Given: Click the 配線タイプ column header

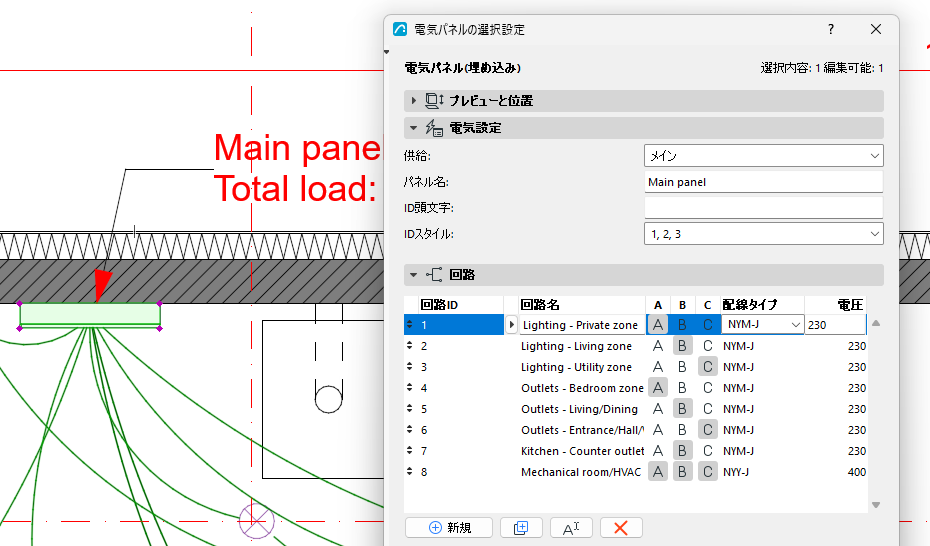Looking at the screenshot, I should click(762, 305).
